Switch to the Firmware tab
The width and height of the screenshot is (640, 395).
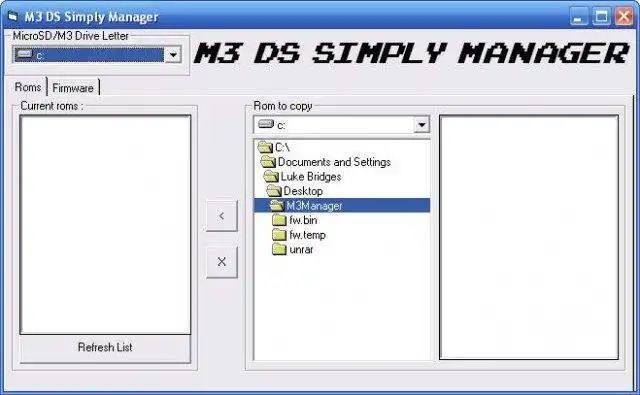[73, 88]
